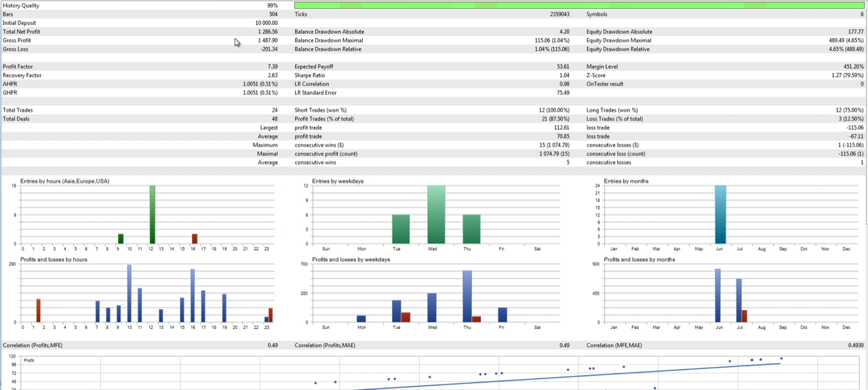The image size is (868, 390).
Task: Click the Long Trades (won %) value
Action: (849, 111)
